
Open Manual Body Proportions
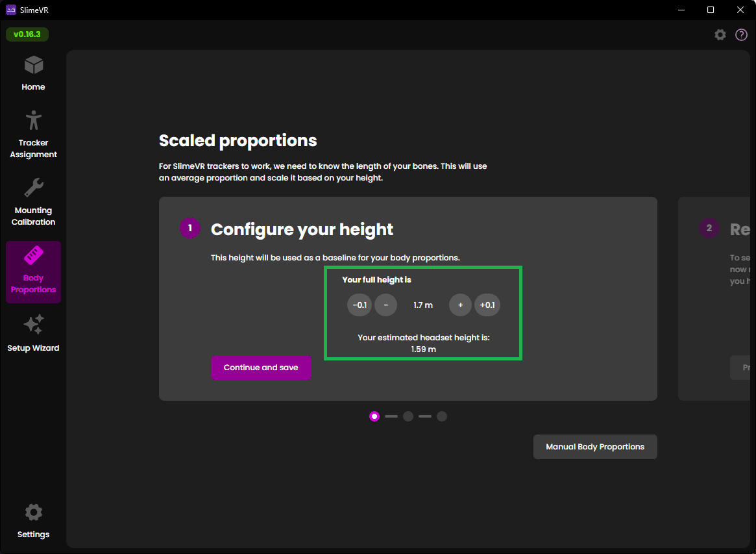pyautogui.click(x=595, y=447)
